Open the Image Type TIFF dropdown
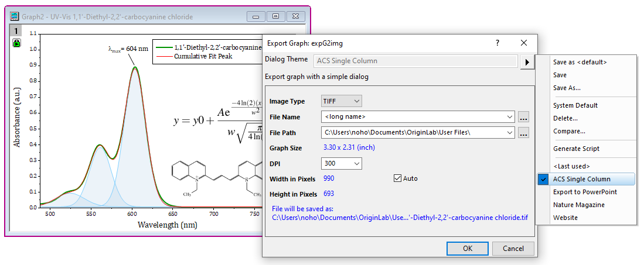The image size is (644, 265). (x=342, y=101)
